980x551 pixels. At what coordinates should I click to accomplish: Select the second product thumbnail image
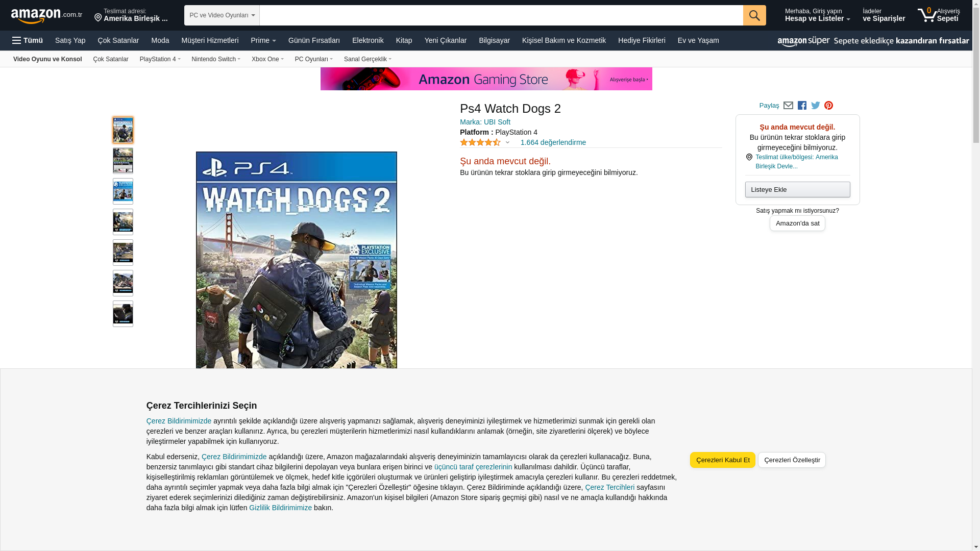coord(123,161)
